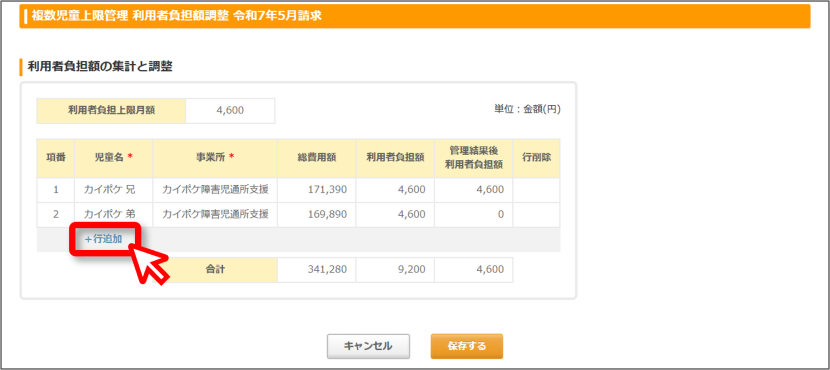Click the 保存する save button

coord(466,346)
